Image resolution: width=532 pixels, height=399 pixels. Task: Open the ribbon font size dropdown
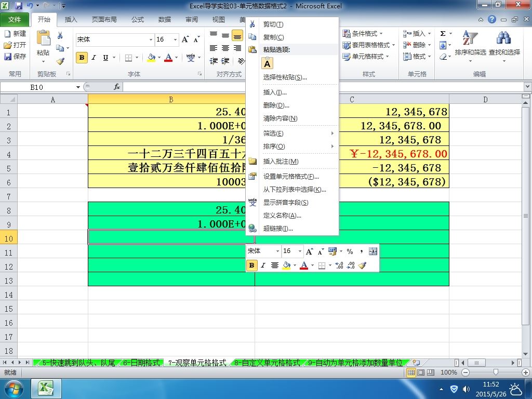coord(175,39)
